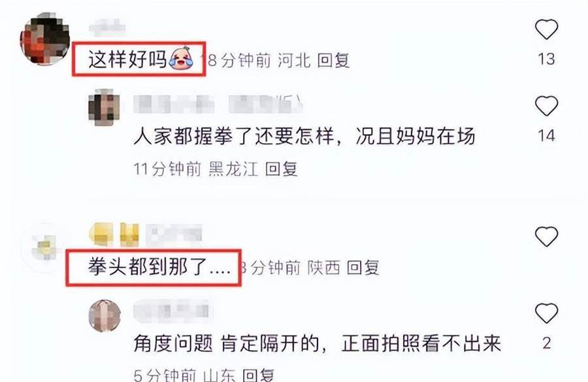Open blurred username above 拳头都到那了 comment
The height and width of the screenshot is (382, 588).
point(146,235)
